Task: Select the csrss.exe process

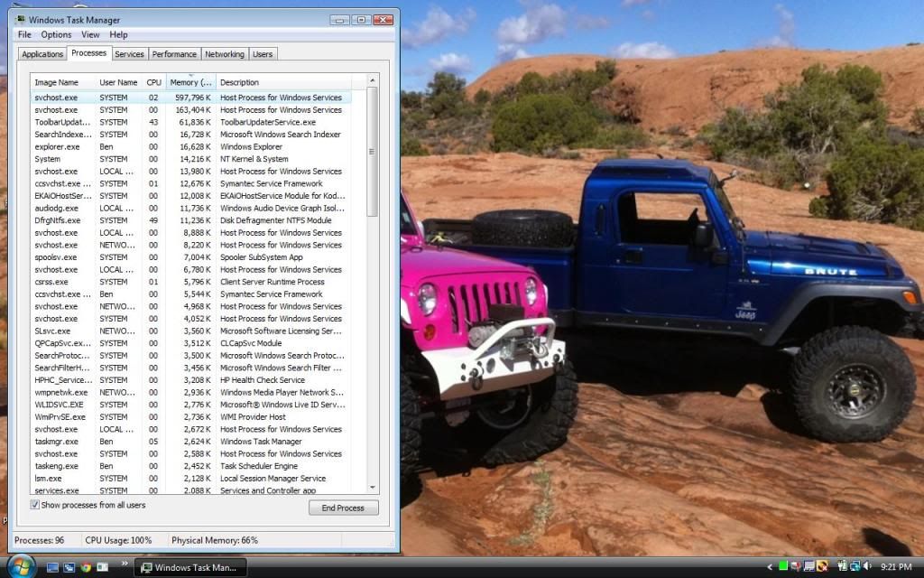Action: coord(191,282)
